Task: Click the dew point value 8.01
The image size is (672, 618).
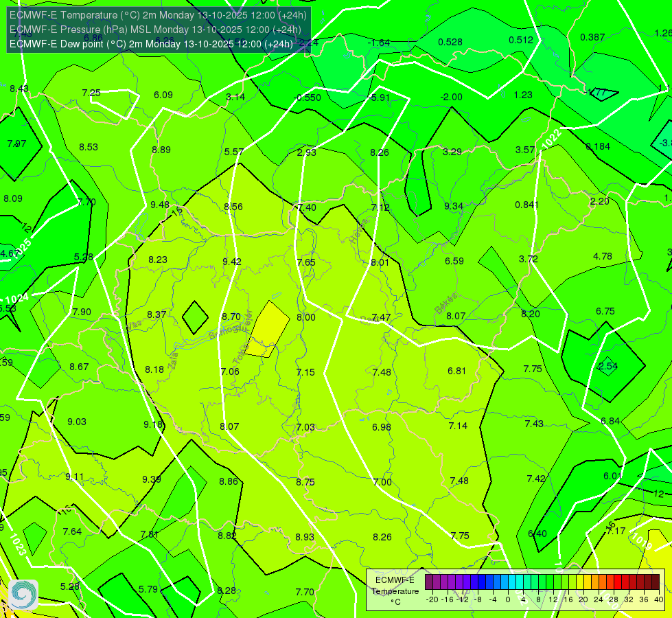Action: click(380, 262)
